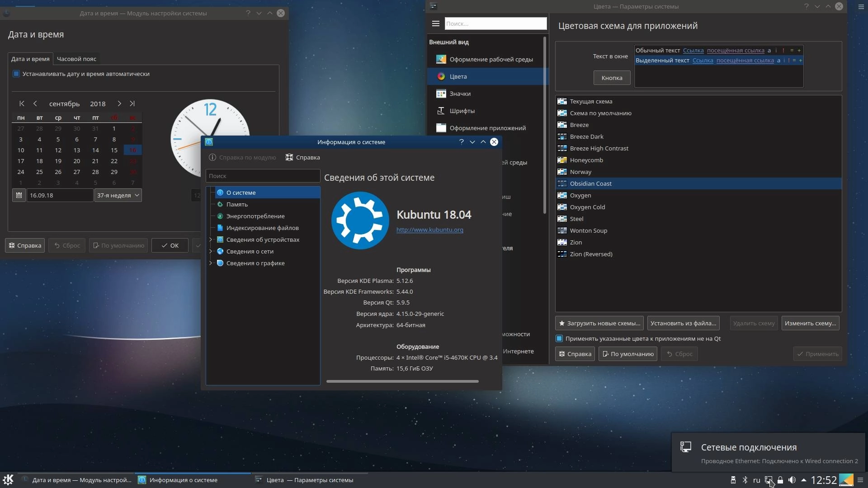Select day 19 in the calendar
Viewport: 868px width, 488px height.
(x=58, y=161)
